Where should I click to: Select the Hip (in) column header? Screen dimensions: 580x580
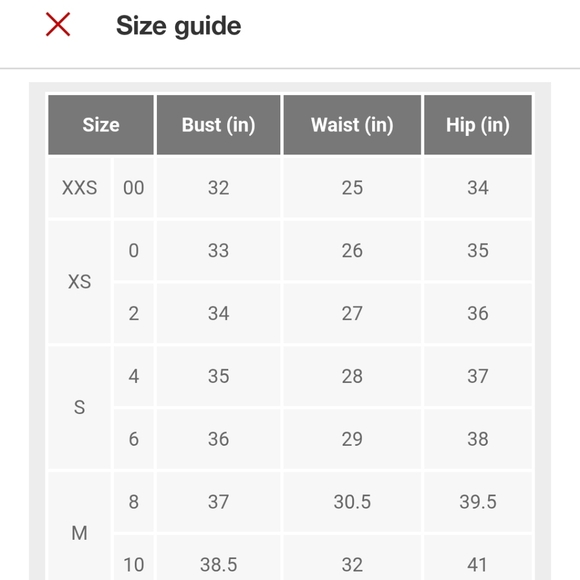(478, 125)
